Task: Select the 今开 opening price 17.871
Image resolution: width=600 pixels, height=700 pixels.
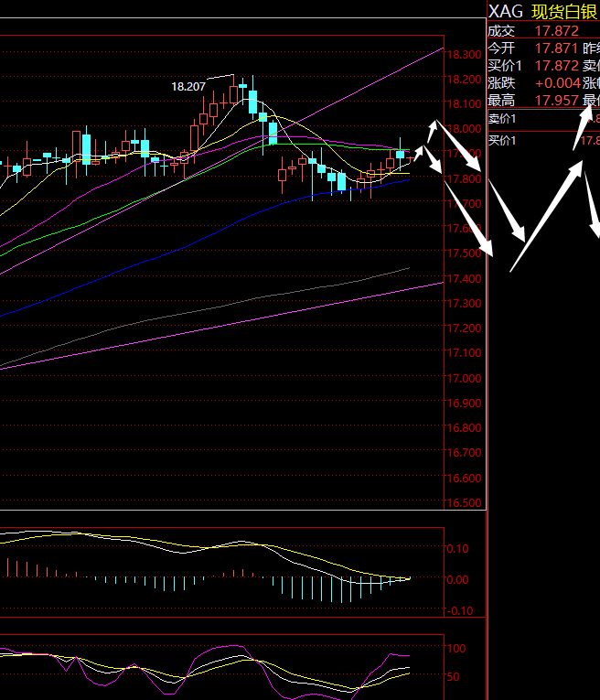Action: (556, 48)
